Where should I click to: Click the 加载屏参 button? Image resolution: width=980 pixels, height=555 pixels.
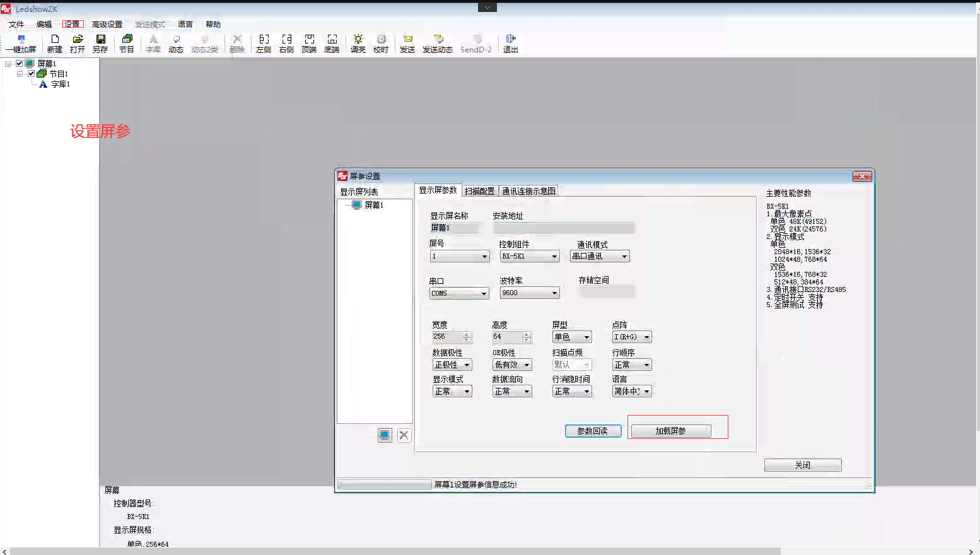coord(671,431)
